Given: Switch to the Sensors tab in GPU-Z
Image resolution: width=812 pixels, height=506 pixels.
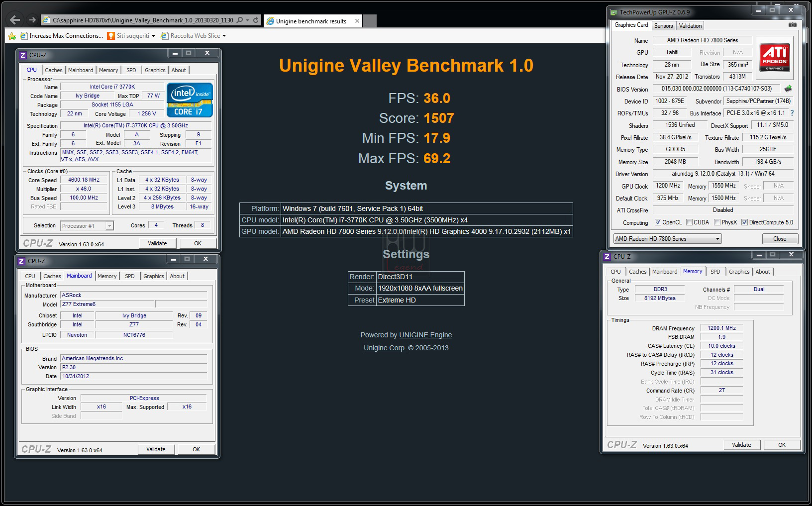Looking at the screenshot, I should point(663,26).
